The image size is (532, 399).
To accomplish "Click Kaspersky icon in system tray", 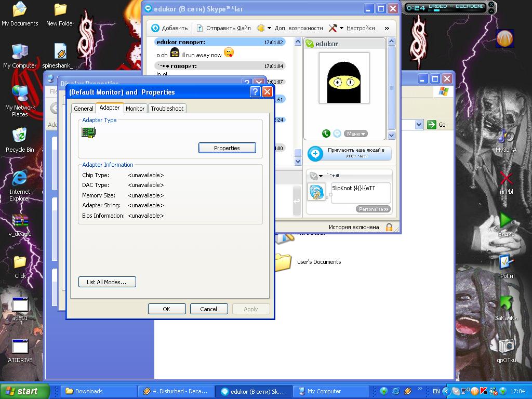I will coord(484,392).
